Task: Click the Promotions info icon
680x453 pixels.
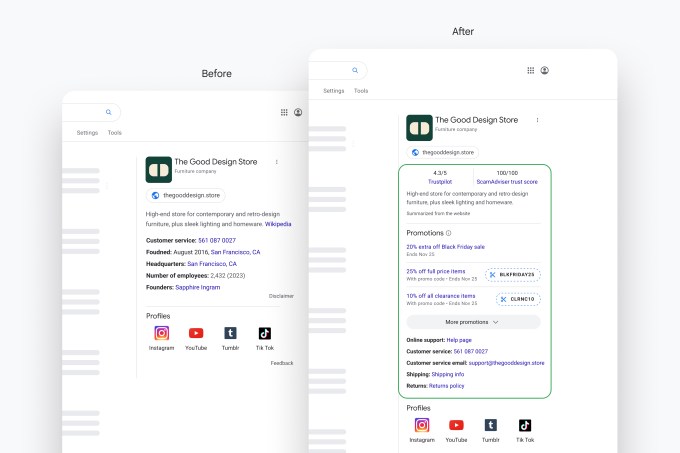Action: [x=448, y=233]
